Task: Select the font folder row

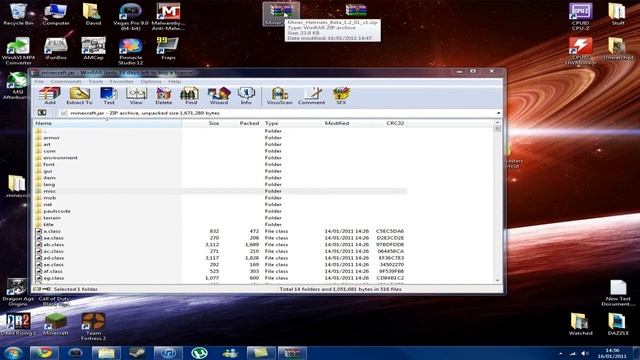Action: pyautogui.click(x=220, y=164)
